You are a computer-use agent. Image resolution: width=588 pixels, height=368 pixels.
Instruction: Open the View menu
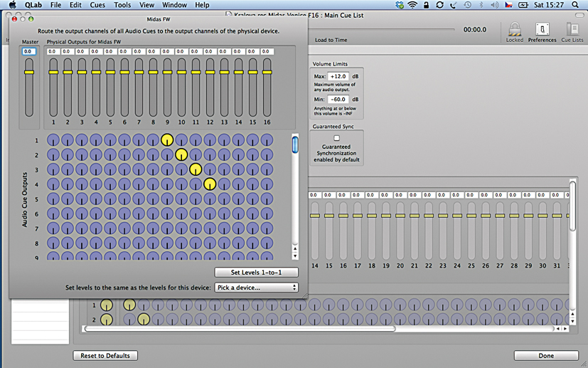pos(146,5)
